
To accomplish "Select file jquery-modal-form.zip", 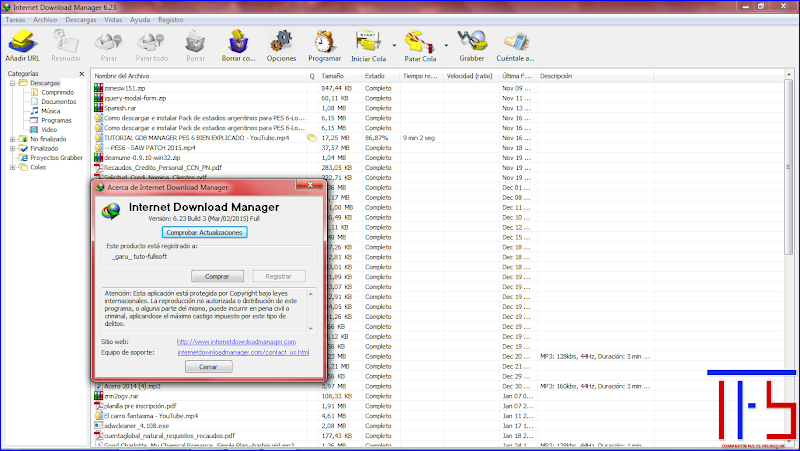I will click(x=135, y=98).
